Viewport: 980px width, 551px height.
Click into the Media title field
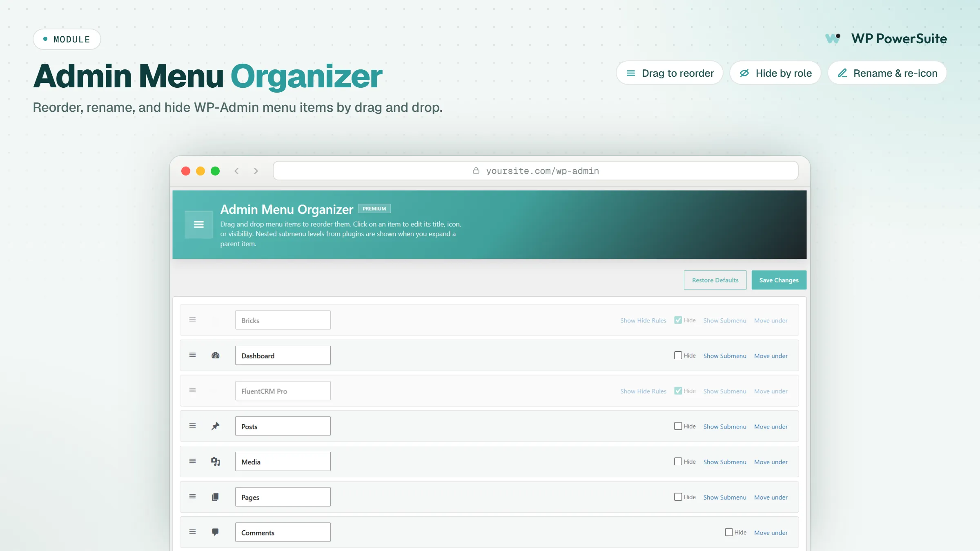283,462
